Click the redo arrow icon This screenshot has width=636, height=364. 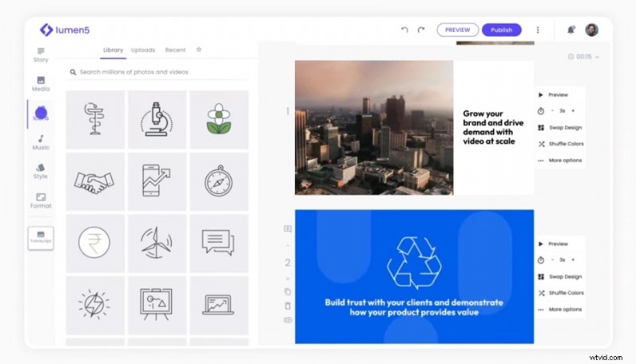coord(421,30)
